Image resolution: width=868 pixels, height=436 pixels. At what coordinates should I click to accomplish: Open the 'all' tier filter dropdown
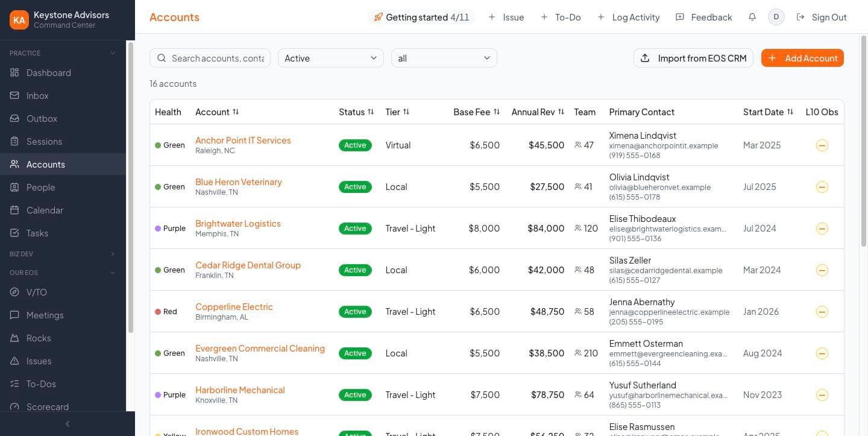tap(444, 58)
